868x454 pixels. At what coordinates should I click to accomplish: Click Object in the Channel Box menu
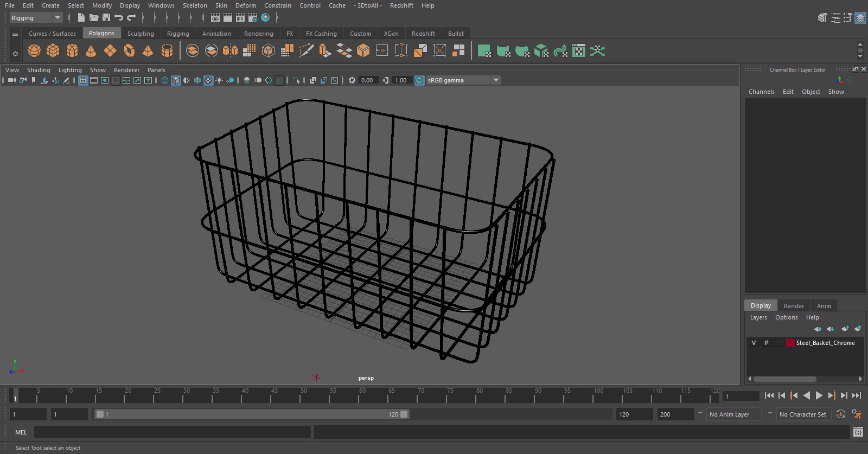pyautogui.click(x=811, y=92)
